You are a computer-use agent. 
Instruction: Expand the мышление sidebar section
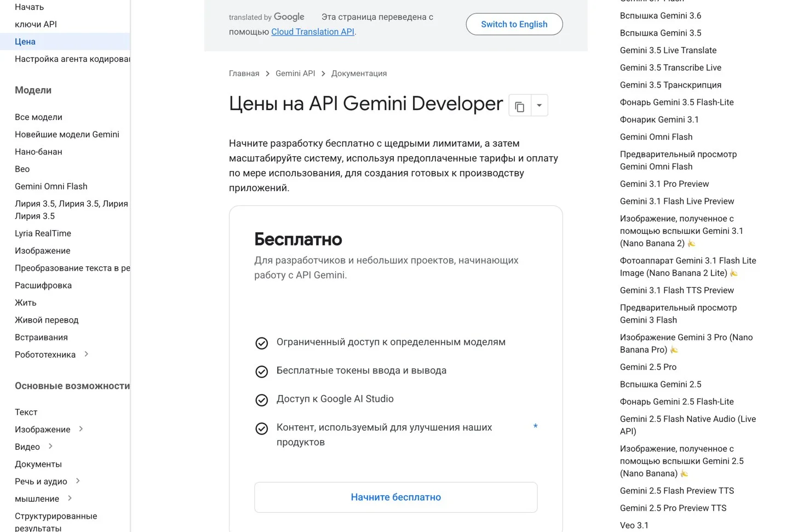coord(70,498)
